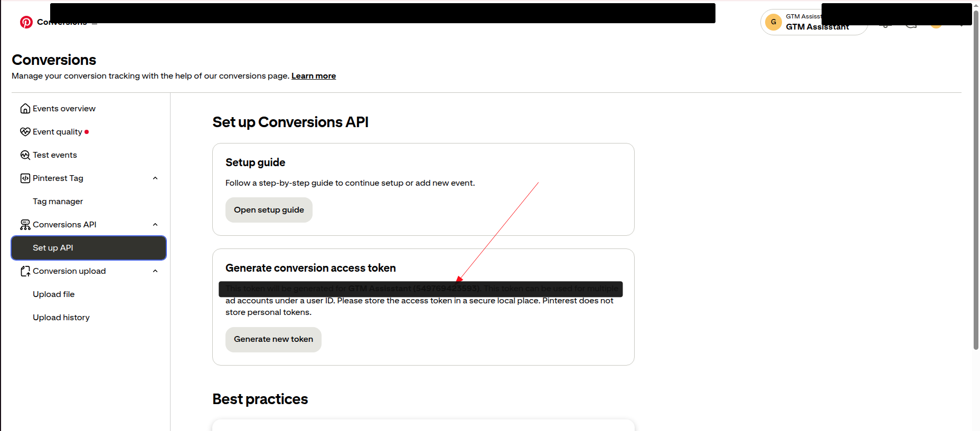Viewport: 980px width, 431px height.
Task: Click the red notification dot on Event quality
Action: pos(87,132)
